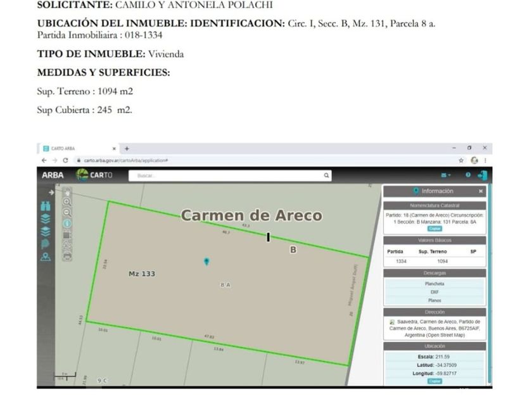Viewport: 532px width, 399px height.
Task: Click the address bar URL
Action: (126, 160)
